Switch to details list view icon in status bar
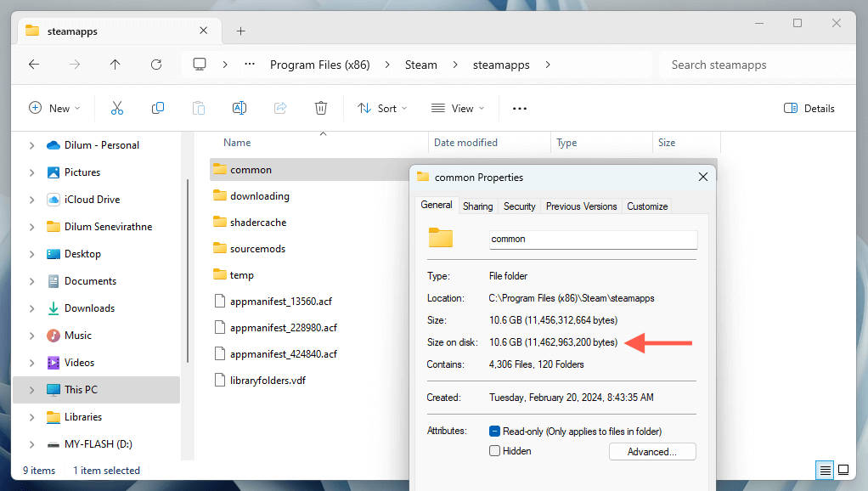This screenshot has height=491, width=868. (x=825, y=471)
